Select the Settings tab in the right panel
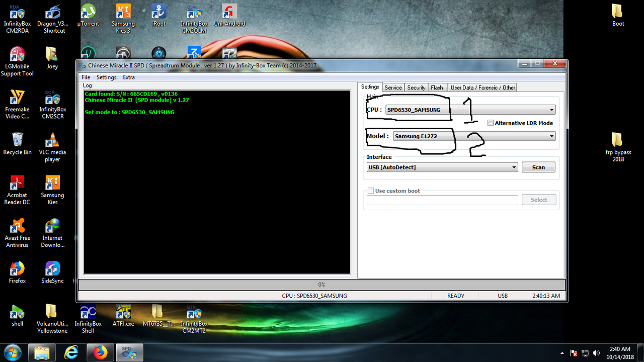Image resolution: width=644 pixels, height=362 pixels. pos(370,87)
